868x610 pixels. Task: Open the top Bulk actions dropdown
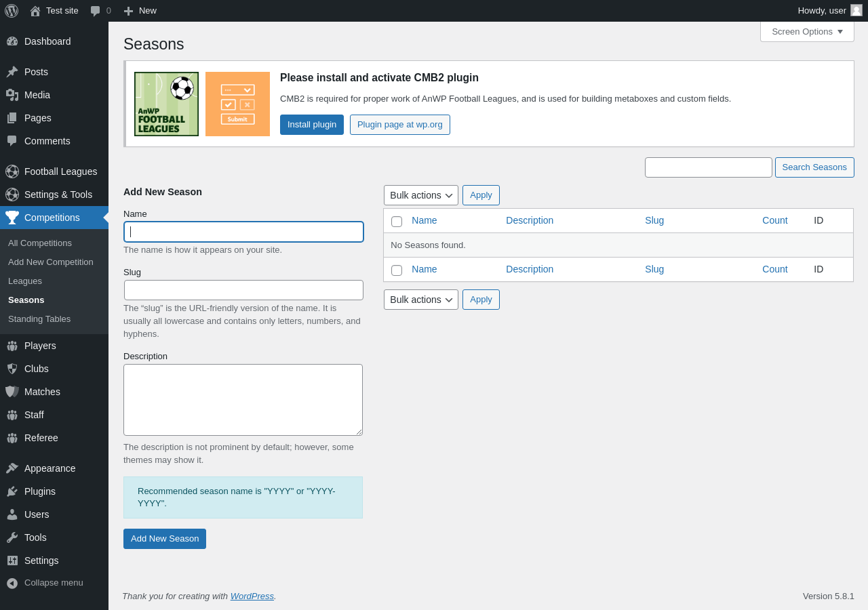pyautogui.click(x=421, y=195)
